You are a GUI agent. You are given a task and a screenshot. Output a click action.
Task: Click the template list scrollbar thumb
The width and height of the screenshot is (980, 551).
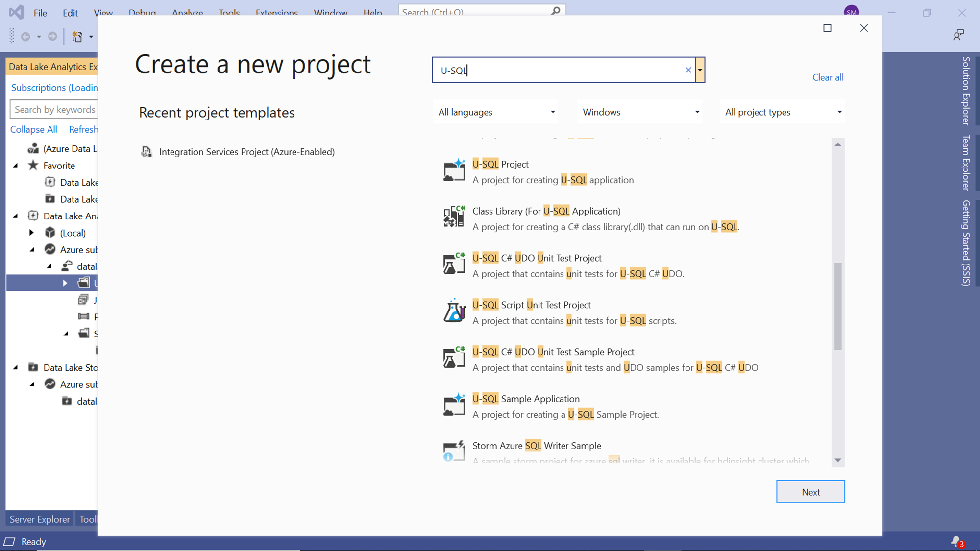click(838, 306)
